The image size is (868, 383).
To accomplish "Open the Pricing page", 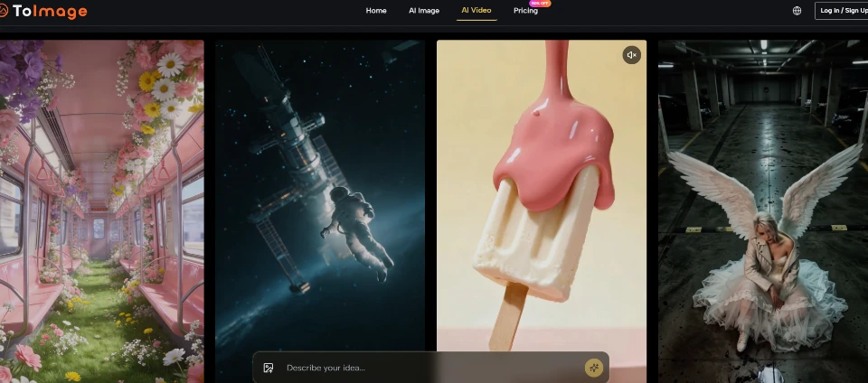I will 525,11.
